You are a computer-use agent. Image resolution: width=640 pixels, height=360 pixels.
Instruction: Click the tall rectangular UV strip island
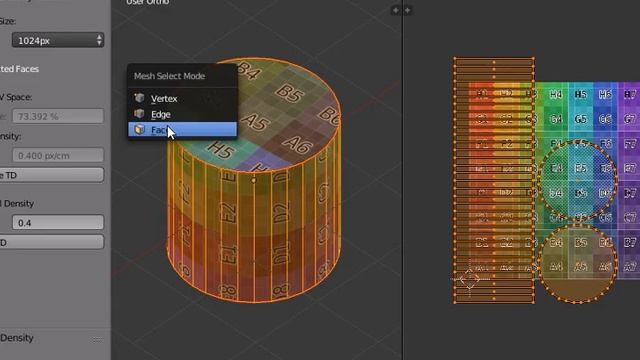(x=494, y=180)
